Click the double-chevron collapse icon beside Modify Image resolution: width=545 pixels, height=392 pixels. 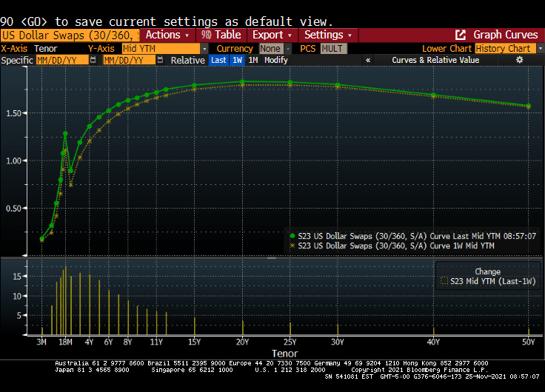pyautogui.click(x=367, y=60)
